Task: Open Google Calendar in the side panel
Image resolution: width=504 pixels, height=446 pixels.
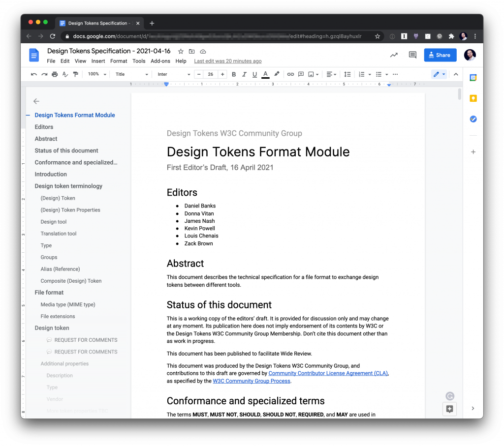Action: tap(473, 78)
